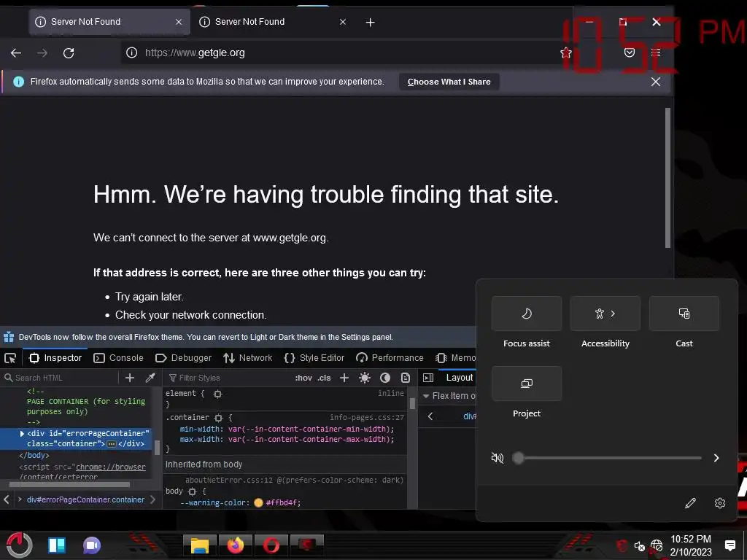Edit quick settings with pencil icon
The height and width of the screenshot is (560, 747).
(690, 503)
